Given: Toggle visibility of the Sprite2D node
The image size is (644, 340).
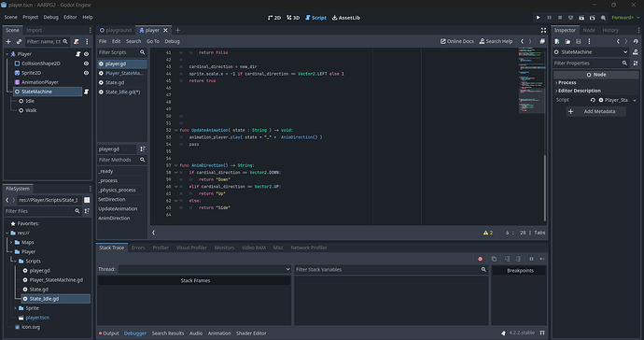Looking at the screenshot, I should [x=86, y=73].
